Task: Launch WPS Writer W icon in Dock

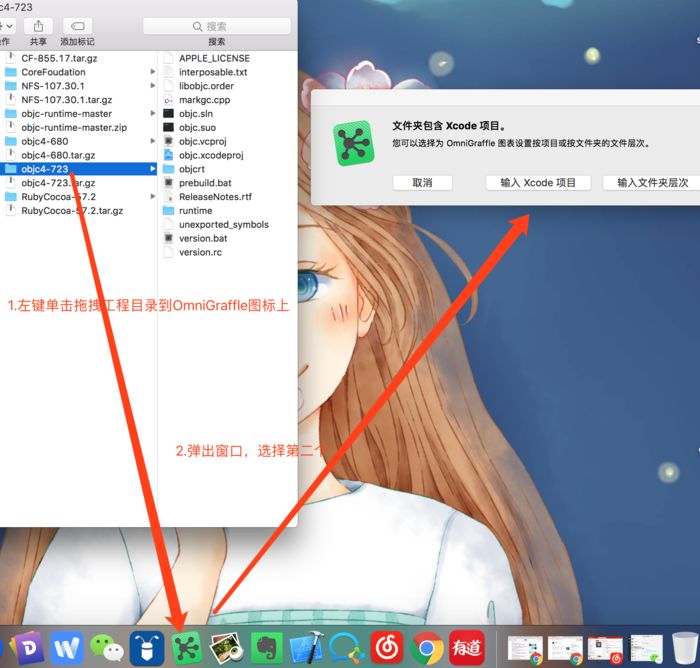Action: (x=67, y=648)
